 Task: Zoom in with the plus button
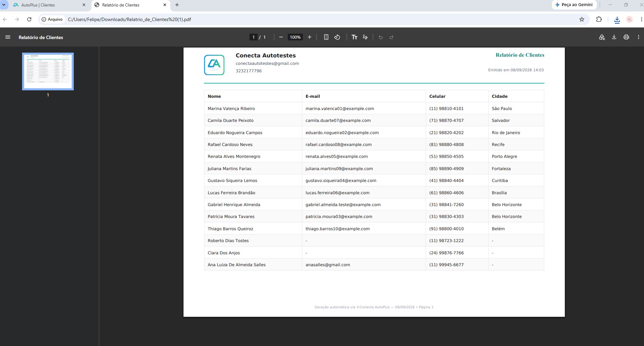(310, 37)
